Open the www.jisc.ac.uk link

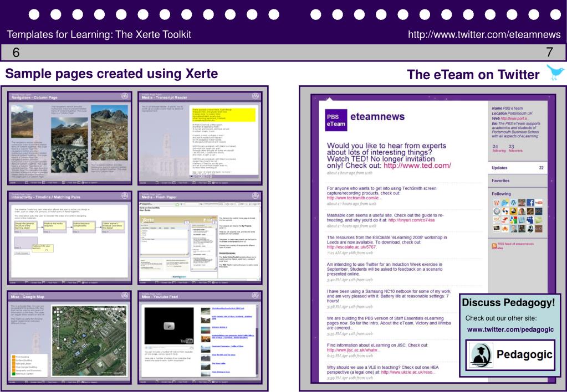click(353, 350)
